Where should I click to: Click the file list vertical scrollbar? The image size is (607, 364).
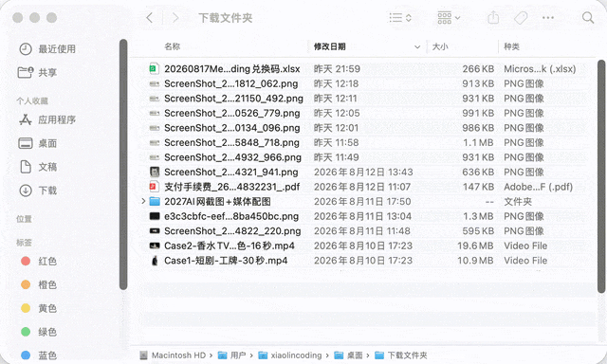601,176
